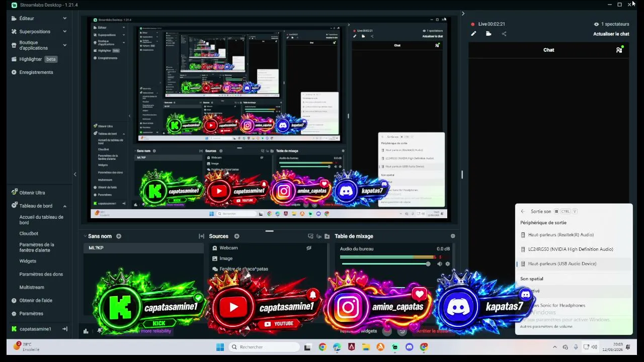
Task: Show hidden system tray icons
Action: click(x=555, y=347)
